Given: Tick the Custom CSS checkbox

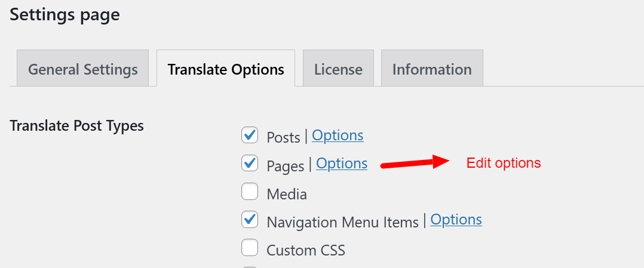Looking at the screenshot, I should click(249, 248).
